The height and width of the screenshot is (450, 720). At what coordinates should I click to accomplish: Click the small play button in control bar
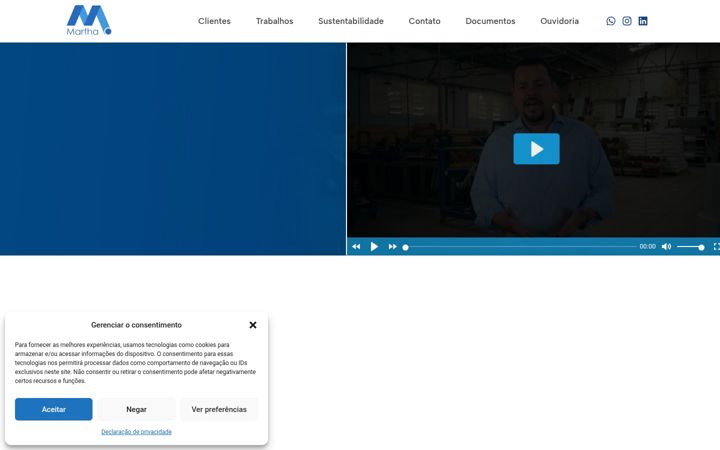tap(374, 247)
